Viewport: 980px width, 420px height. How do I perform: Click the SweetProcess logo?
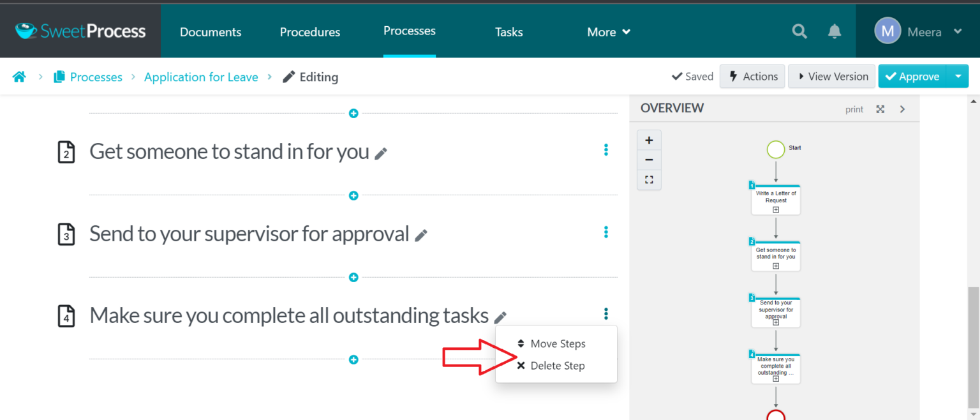click(x=80, y=31)
